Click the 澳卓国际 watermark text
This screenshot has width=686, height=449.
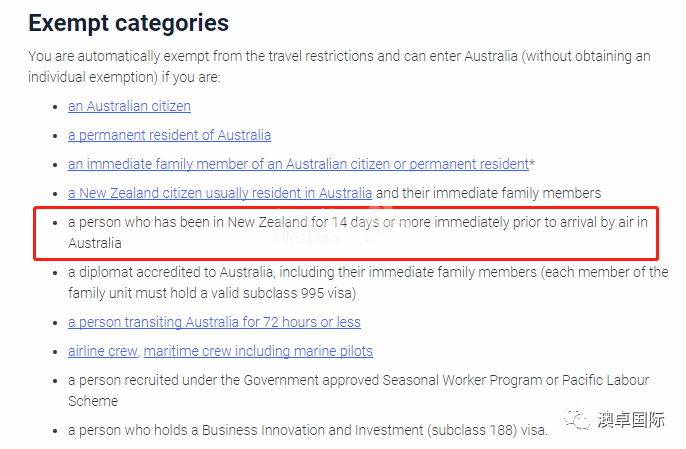tap(630, 420)
